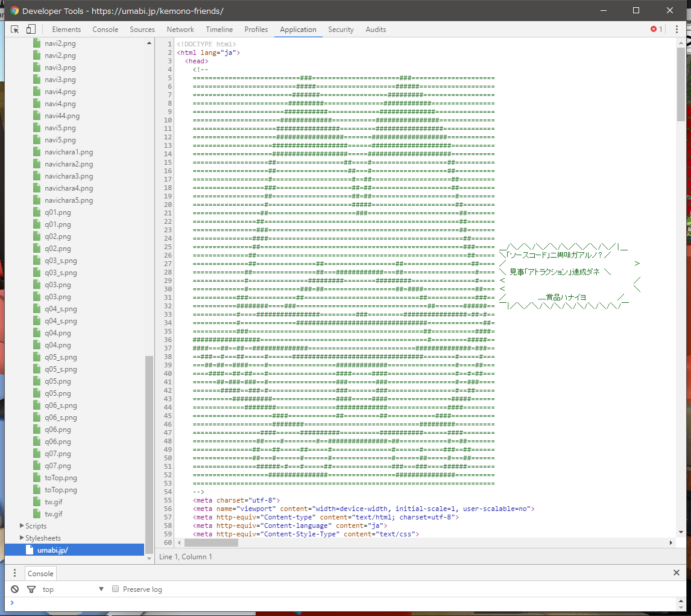Expand the Stylesheets folder
Viewport: 691px width, 616px height.
click(x=22, y=538)
